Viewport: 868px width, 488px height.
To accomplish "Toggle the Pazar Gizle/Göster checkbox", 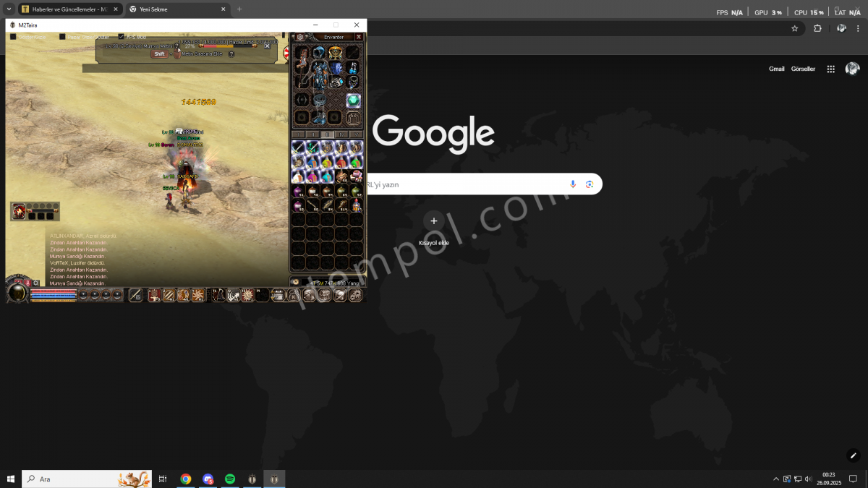I will (x=62, y=36).
